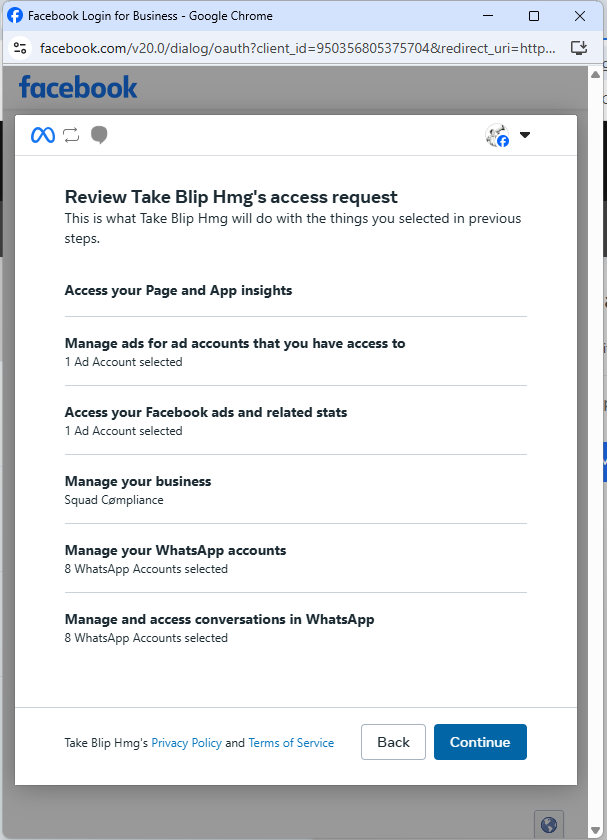Click the profile avatar picture
The height and width of the screenshot is (840, 607).
(x=497, y=136)
